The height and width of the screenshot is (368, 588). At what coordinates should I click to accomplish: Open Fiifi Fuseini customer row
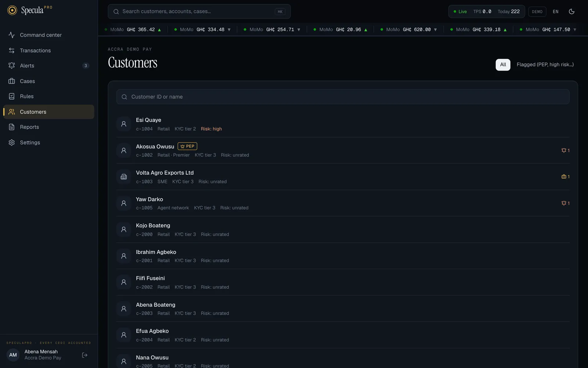coord(343,282)
